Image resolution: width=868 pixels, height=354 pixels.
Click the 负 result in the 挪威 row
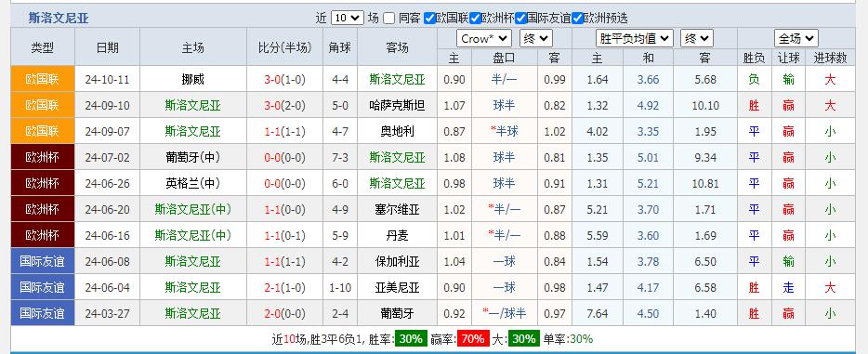754,79
